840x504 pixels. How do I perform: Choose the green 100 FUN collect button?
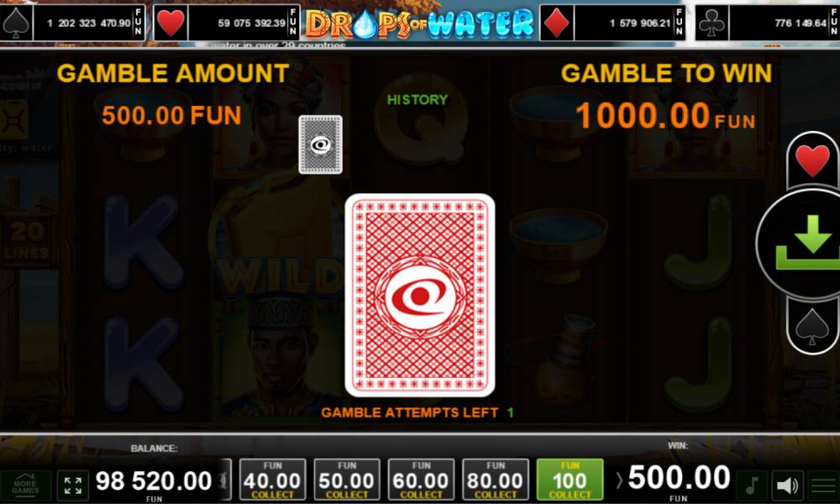click(570, 480)
